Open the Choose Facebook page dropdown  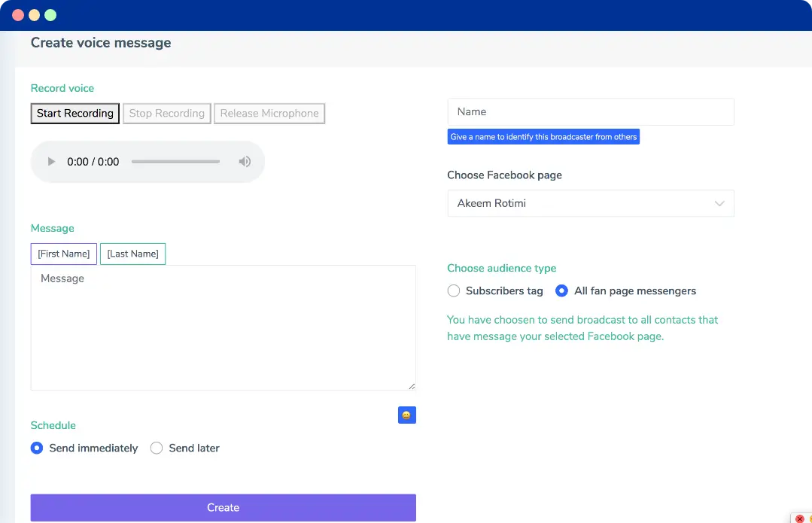tap(591, 203)
